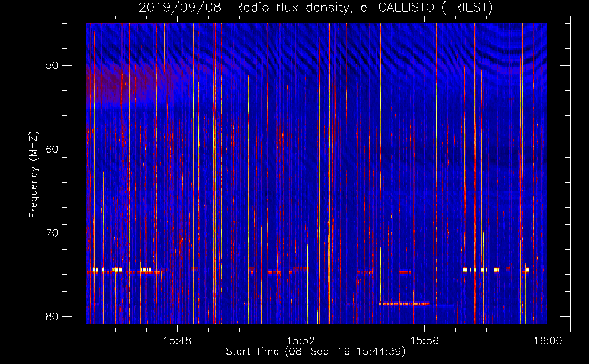Click the 15:52 time tick label

click(x=301, y=341)
